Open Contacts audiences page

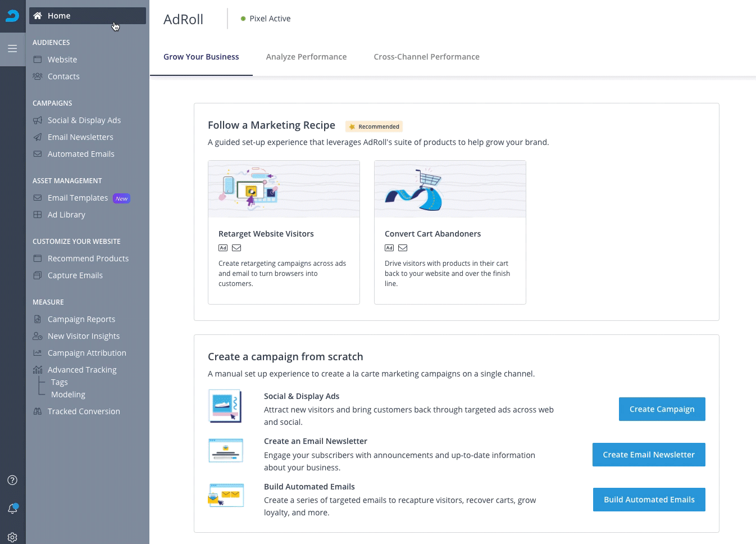[x=63, y=76]
